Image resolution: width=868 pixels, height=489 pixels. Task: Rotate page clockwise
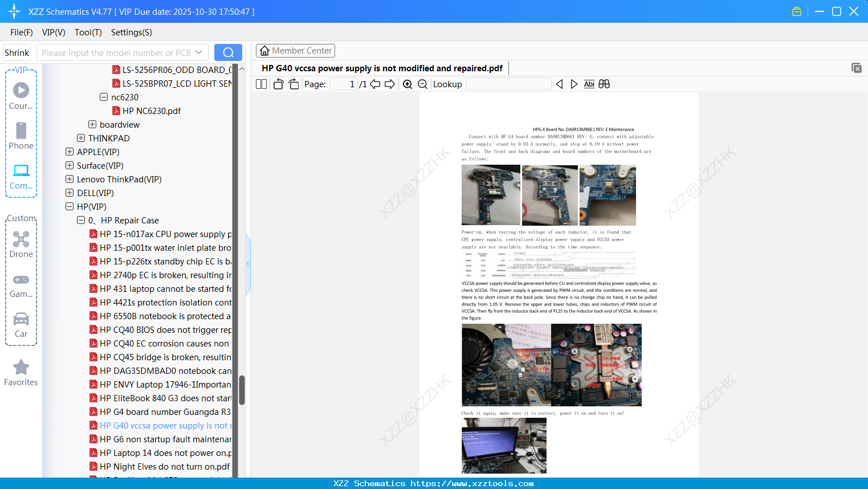click(x=294, y=84)
